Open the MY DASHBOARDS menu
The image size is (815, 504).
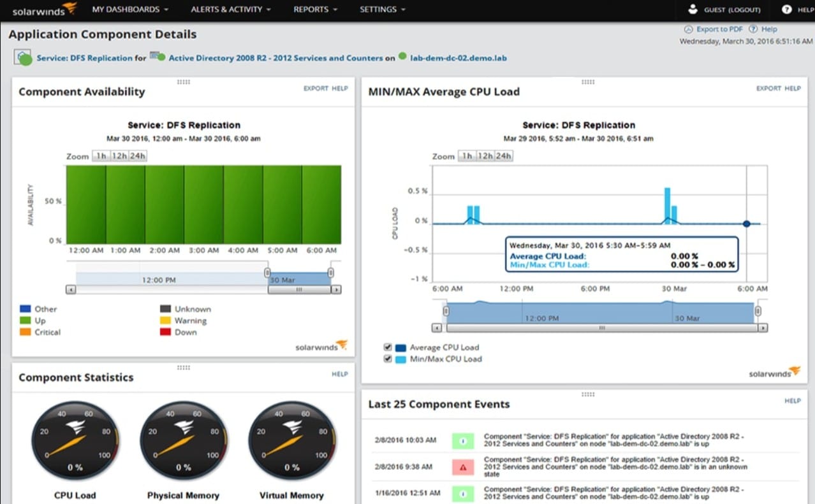click(129, 9)
